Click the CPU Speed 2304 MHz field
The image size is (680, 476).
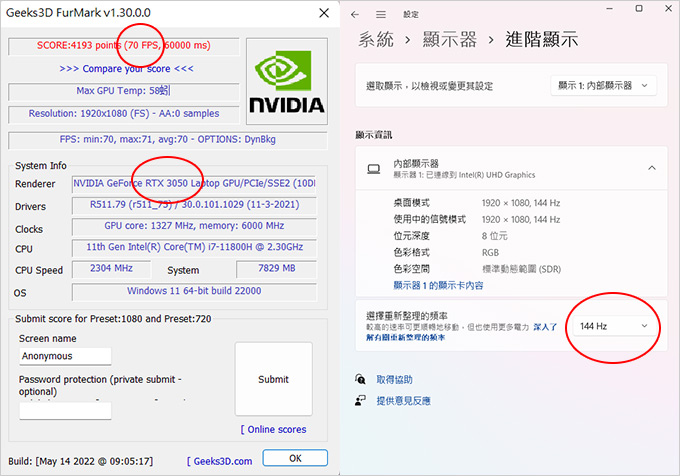pyautogui.click(x=111, y=269)
